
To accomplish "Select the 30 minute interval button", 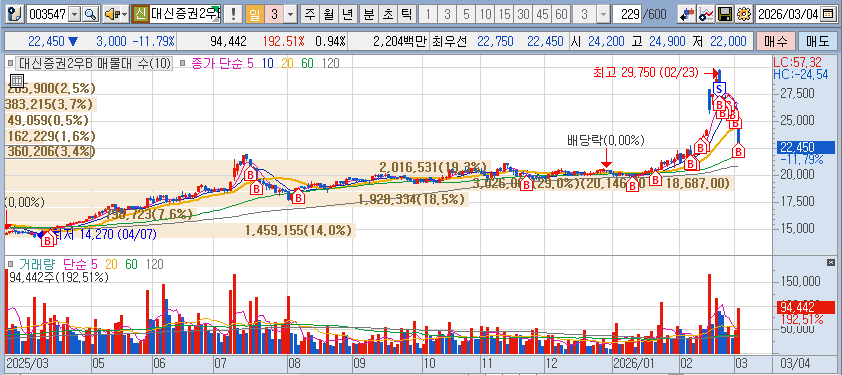I will (x=524, y=15).
